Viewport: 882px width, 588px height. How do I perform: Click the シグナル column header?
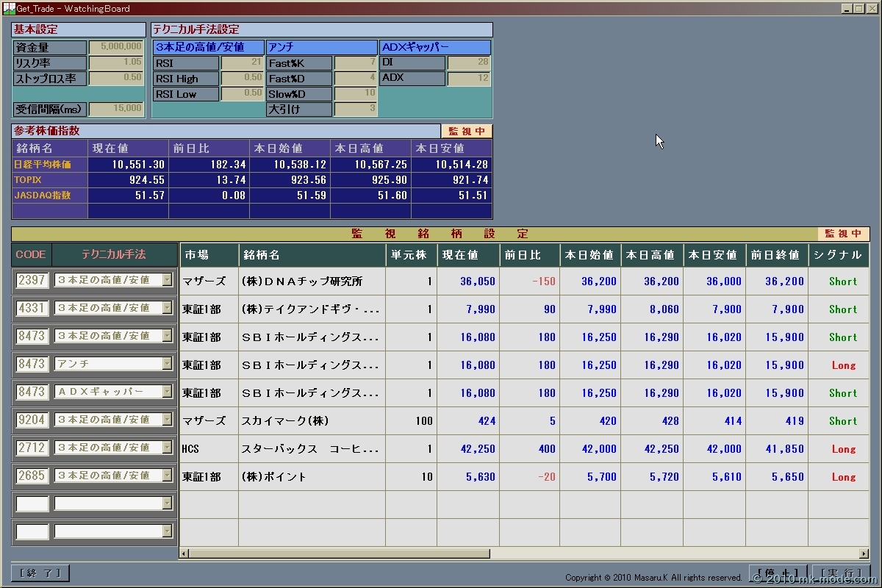pyautogui.click(x=838, y=255)
